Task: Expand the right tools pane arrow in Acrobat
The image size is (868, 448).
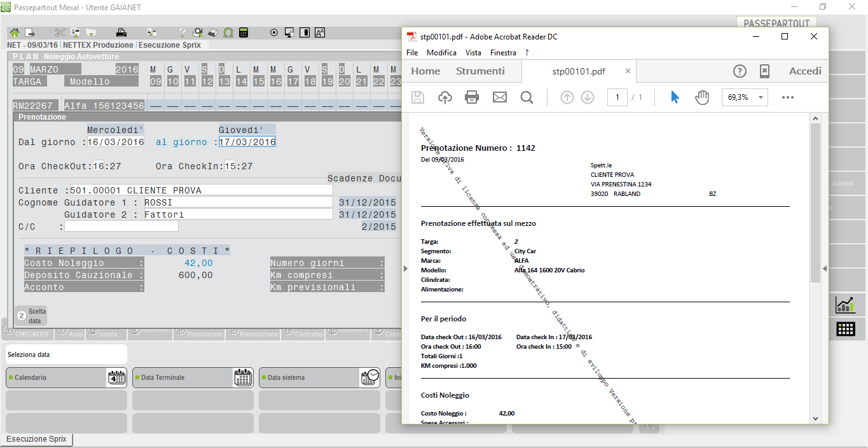Action: tap(825, 269)
